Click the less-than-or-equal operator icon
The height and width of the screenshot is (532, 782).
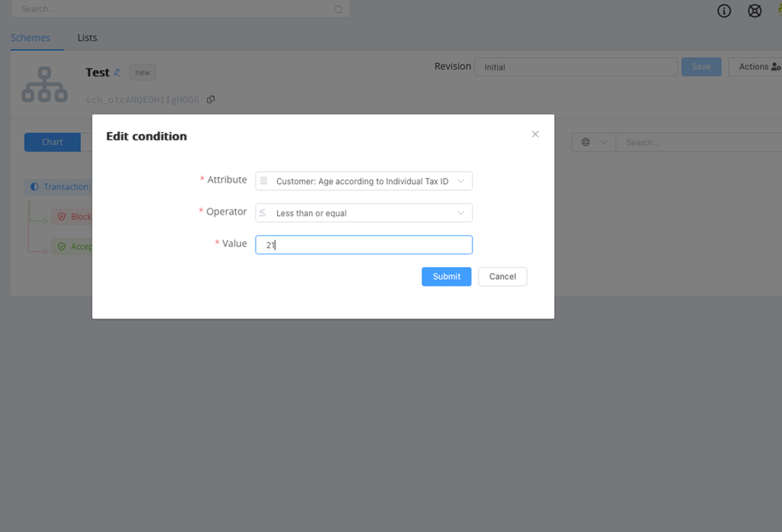pos(263,213)
